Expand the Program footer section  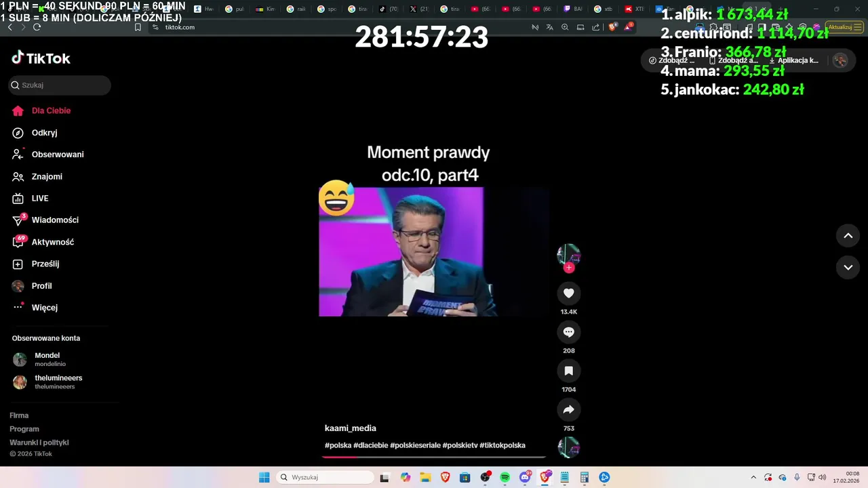(24, 429)
